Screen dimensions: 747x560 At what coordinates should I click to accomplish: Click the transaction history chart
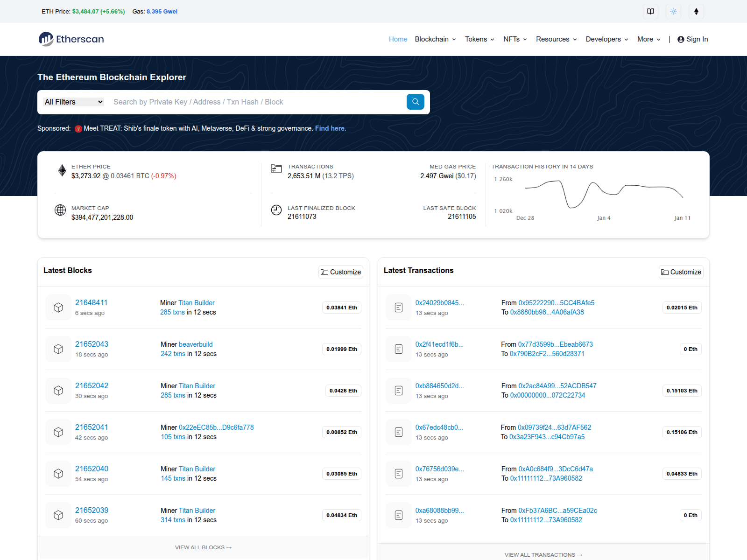pyautogui.click(x=602, y=194)
